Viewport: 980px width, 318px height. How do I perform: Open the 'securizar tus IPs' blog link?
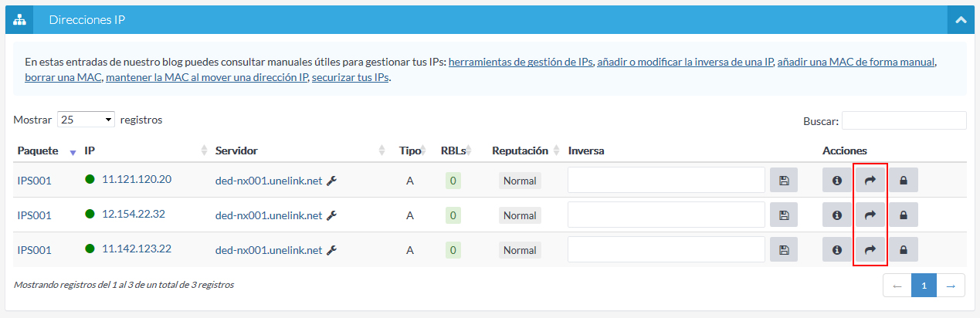pos(351,78)
